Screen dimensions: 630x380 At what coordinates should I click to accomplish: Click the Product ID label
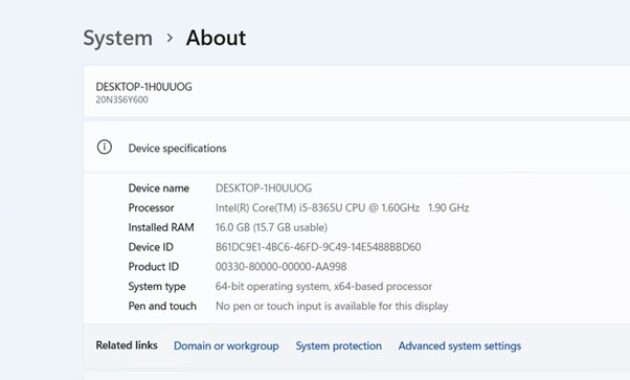tap(153, 267)
